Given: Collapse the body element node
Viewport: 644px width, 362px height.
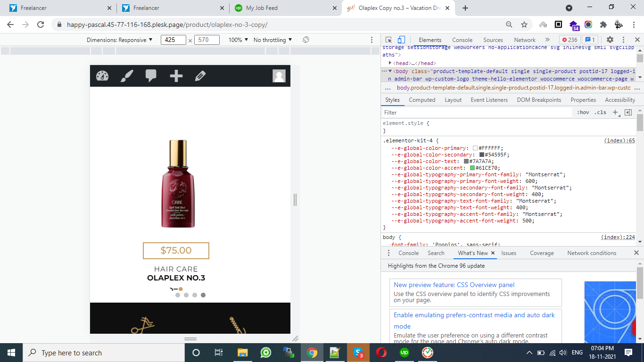Looking at the screenshot, I should (390, 71).
